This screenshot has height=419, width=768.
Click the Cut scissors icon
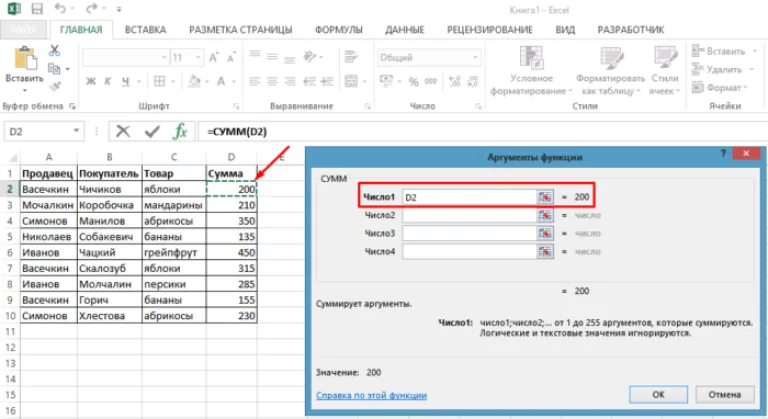pyautogui.click(x=54, y=50)
